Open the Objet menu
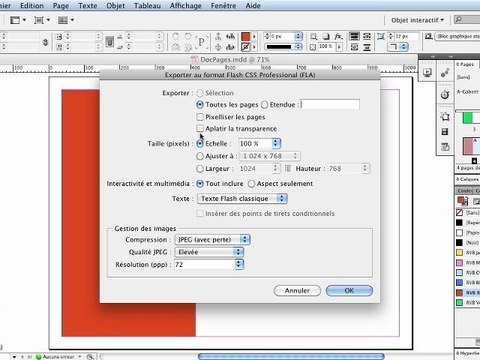480x360 pixels. pyautogui.click(x=116, y=6)
